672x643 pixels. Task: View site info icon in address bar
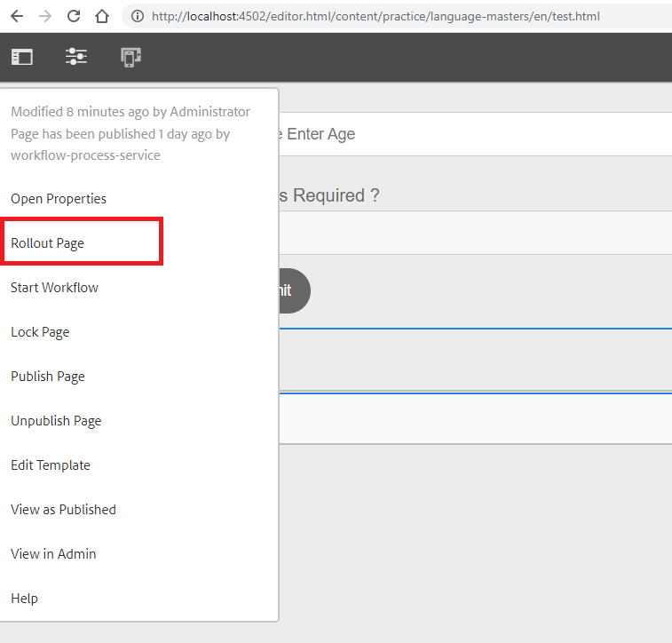pos(138,16)
